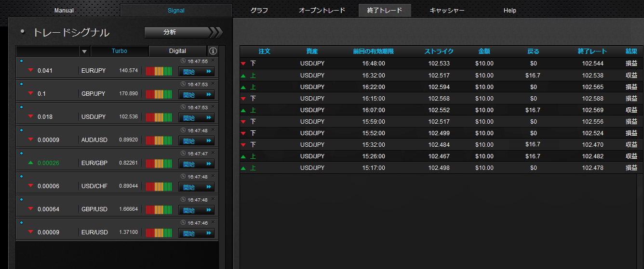
Task: Click the red down arrow on GBP/USD signal
Action: click(x=31, y=209)
